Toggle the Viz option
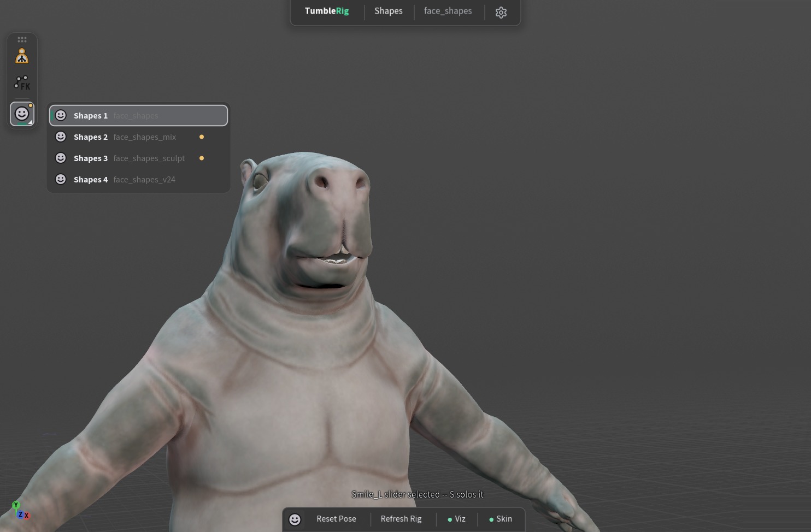This screenshot has width=811, height=532. (456, 519)
